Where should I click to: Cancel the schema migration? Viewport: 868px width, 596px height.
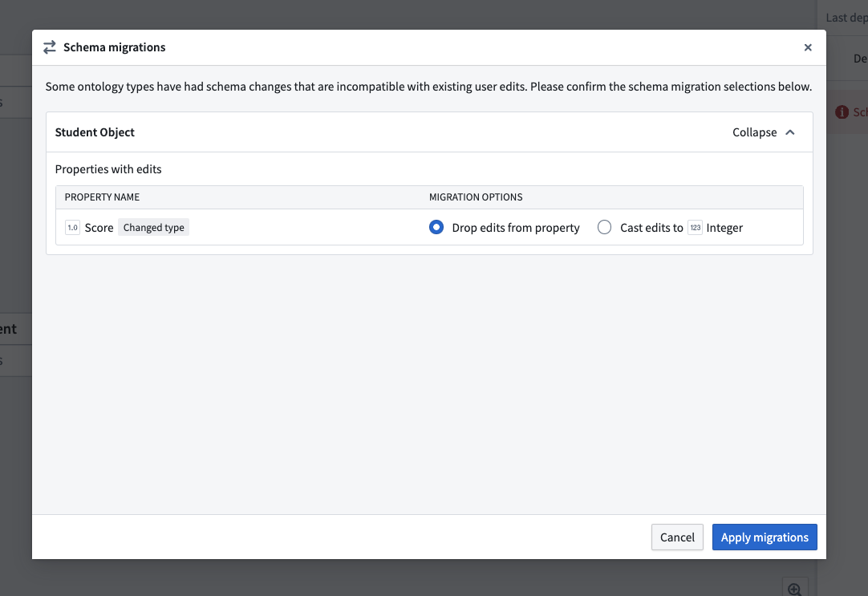(x=677, y=537)
